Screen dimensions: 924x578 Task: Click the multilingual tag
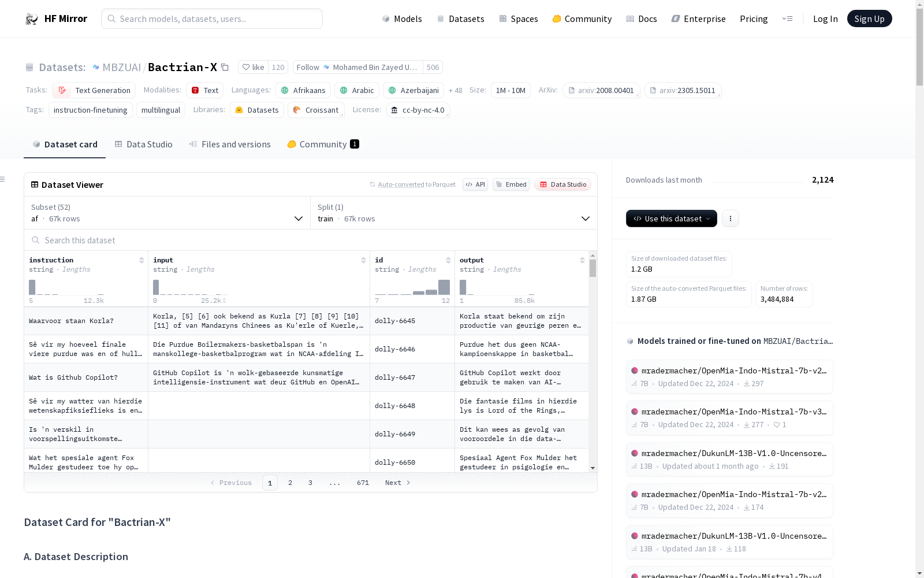click(x=161, y=110)
